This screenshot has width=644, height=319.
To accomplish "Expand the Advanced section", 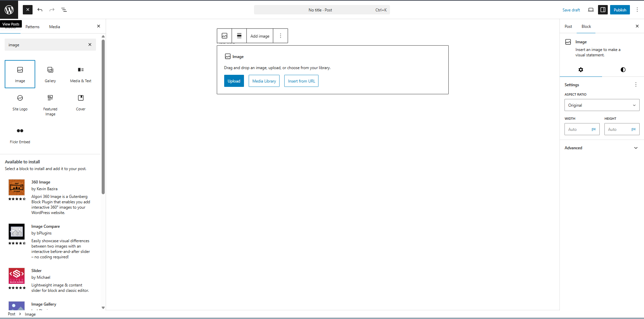I will pyautogui.click(x=601, y=148).
